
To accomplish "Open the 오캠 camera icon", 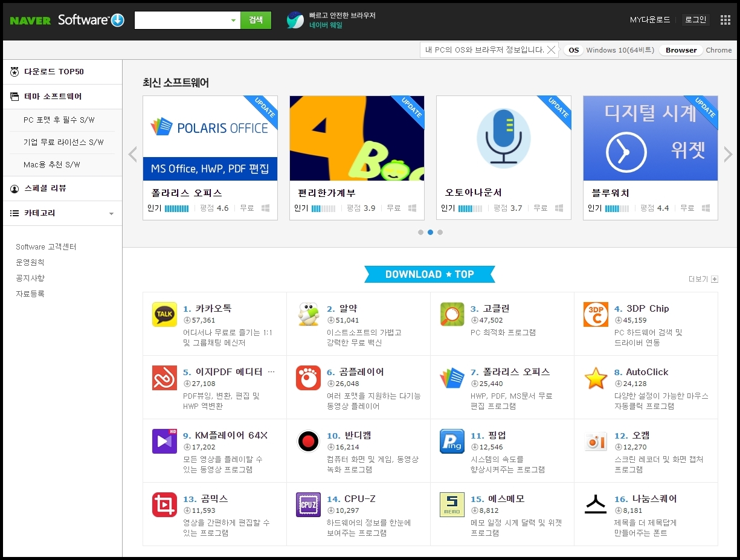I will (596, 441).
